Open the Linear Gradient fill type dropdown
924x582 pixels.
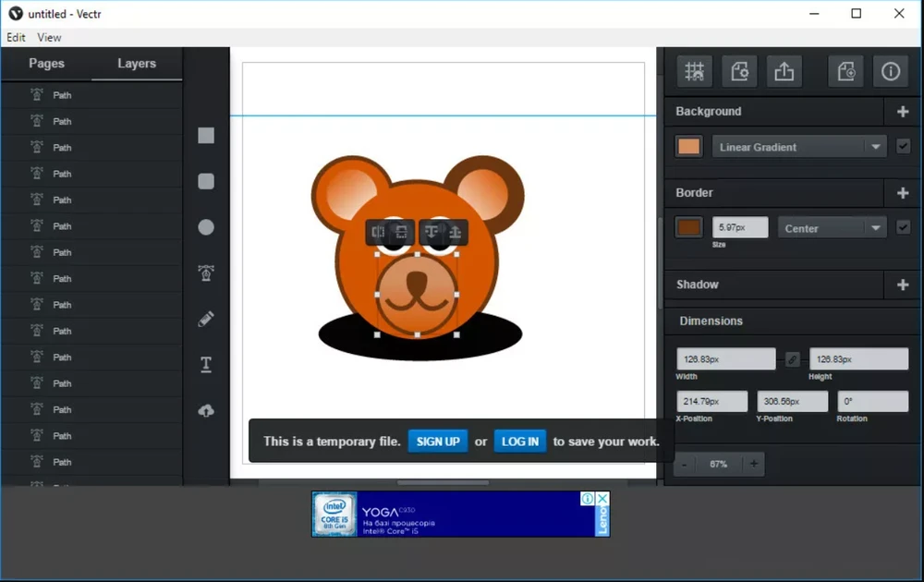pyautogui.click(x=798, y=147)
